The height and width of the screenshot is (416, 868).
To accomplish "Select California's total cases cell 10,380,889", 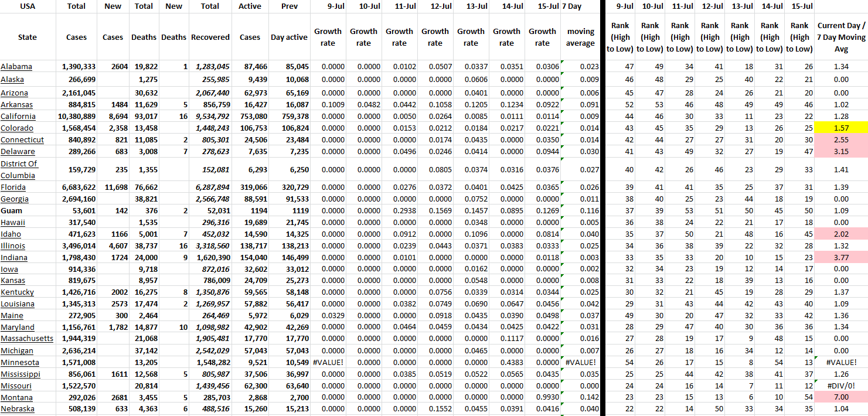I will pos(77,117).
